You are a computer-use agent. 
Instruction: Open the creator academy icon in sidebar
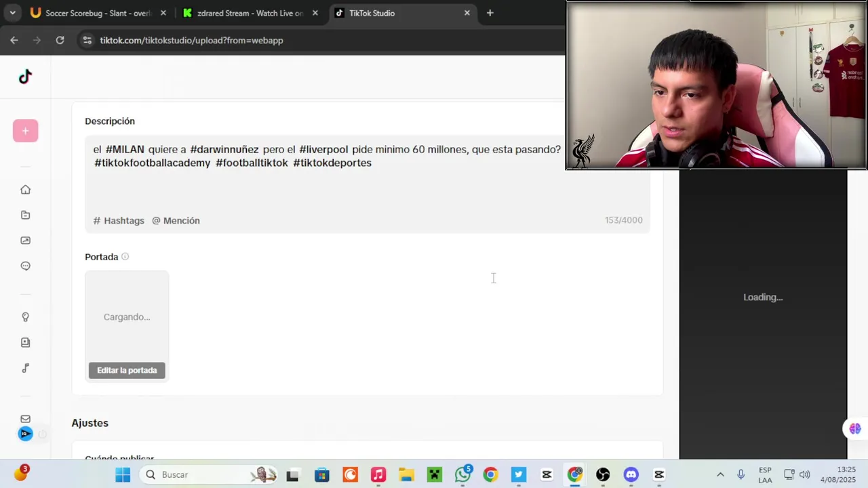(25, 342)
